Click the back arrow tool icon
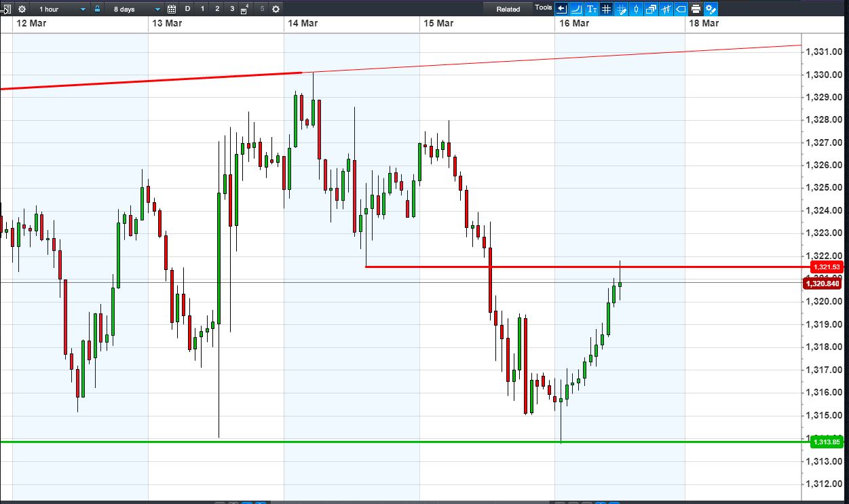849x504 pixels. [561, 9]
